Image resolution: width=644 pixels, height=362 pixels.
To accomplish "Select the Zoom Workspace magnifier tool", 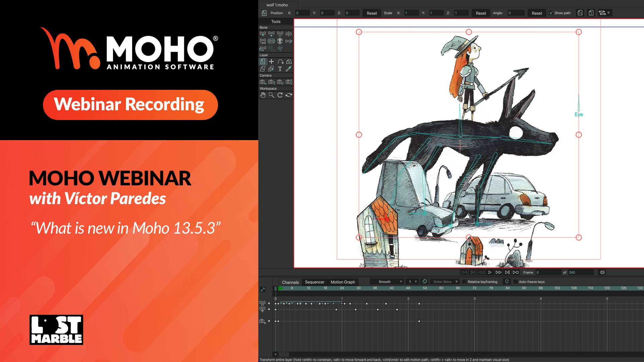I will (x=271, y=95).
